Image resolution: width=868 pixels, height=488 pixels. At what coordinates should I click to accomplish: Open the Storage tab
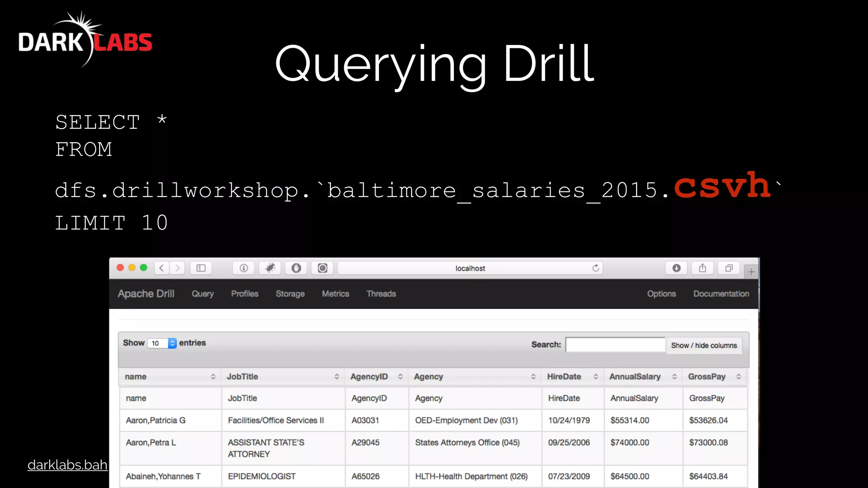point(290,294)
